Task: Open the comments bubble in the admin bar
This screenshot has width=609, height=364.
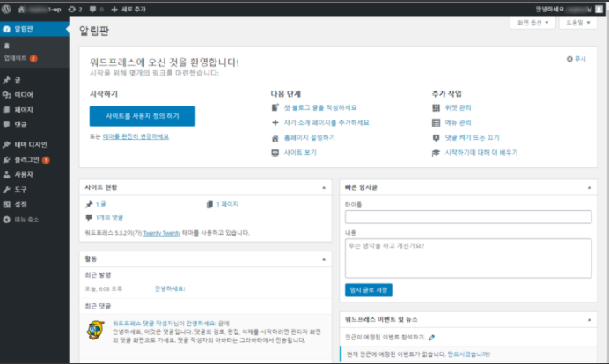Action: pyautogui.click(x=96, y=10)
